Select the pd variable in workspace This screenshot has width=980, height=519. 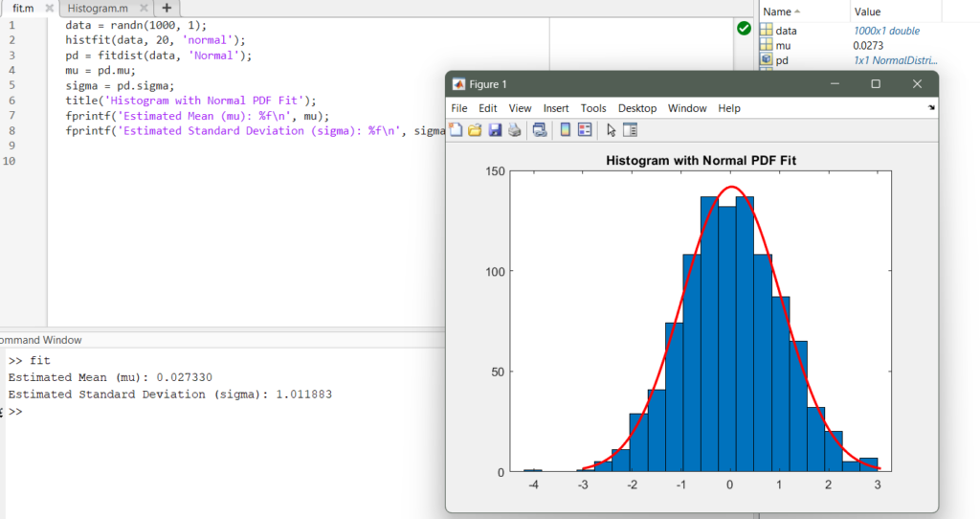click(x=782, y=60)
